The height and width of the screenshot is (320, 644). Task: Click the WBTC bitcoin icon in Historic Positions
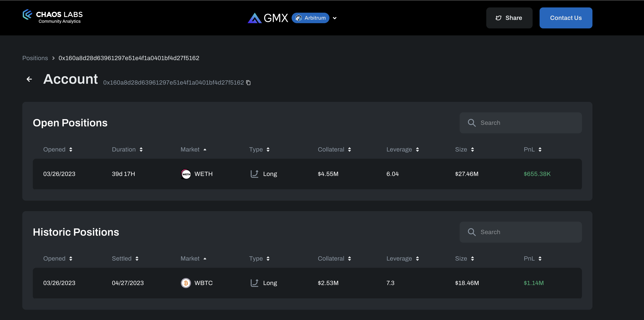coord(186,283)
